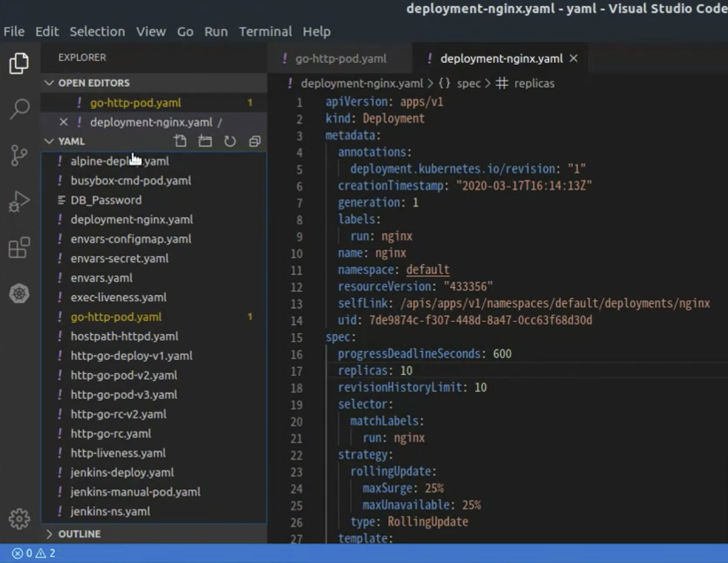Open the Extensions view

[x=19, y=247]
